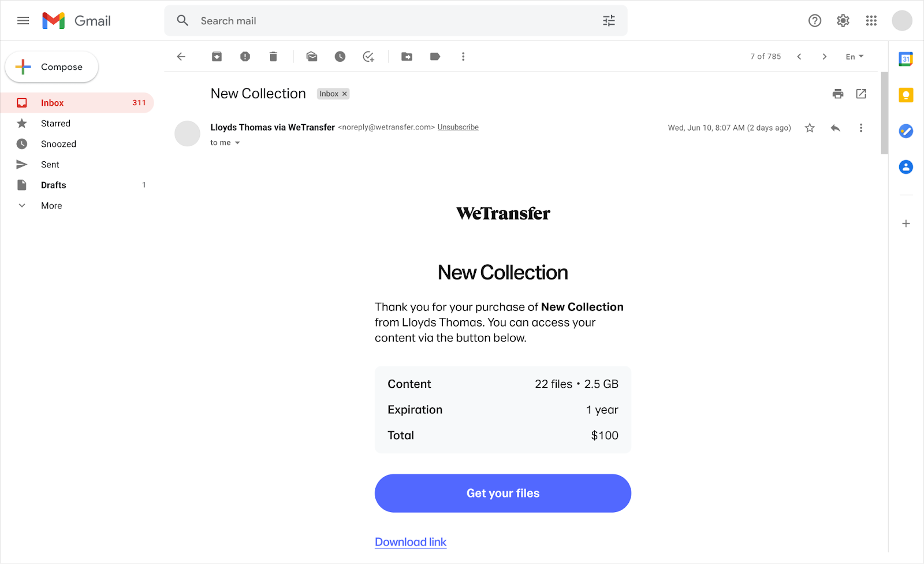Remove the Inbox label chip
This screenshot has height=564, width=924.
pyautogui.click(x=344, y=93)
